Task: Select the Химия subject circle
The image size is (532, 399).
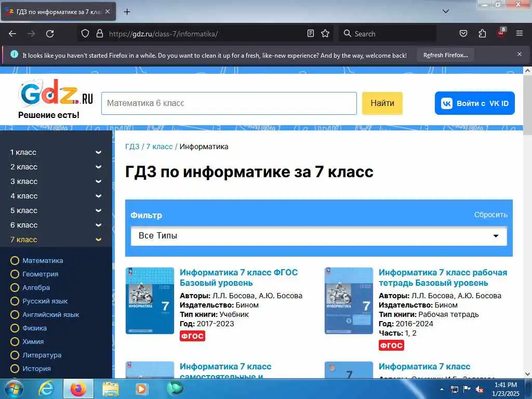Action: 15,342
